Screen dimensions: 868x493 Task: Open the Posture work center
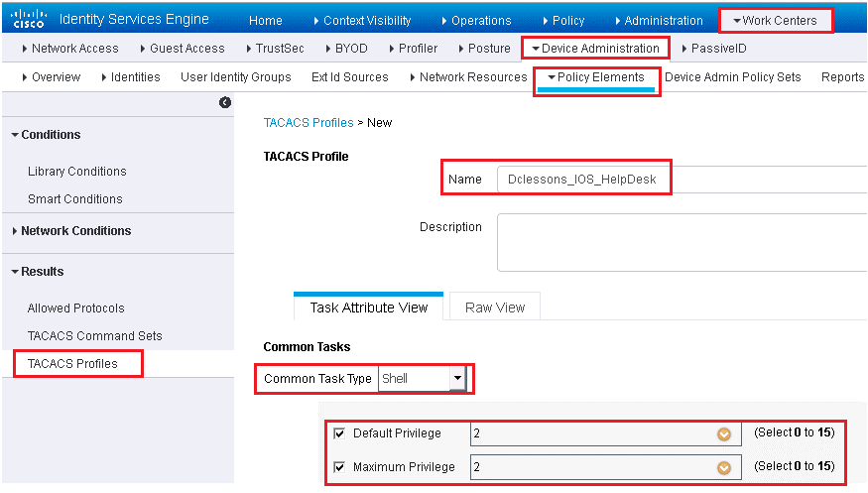point(484,49)
